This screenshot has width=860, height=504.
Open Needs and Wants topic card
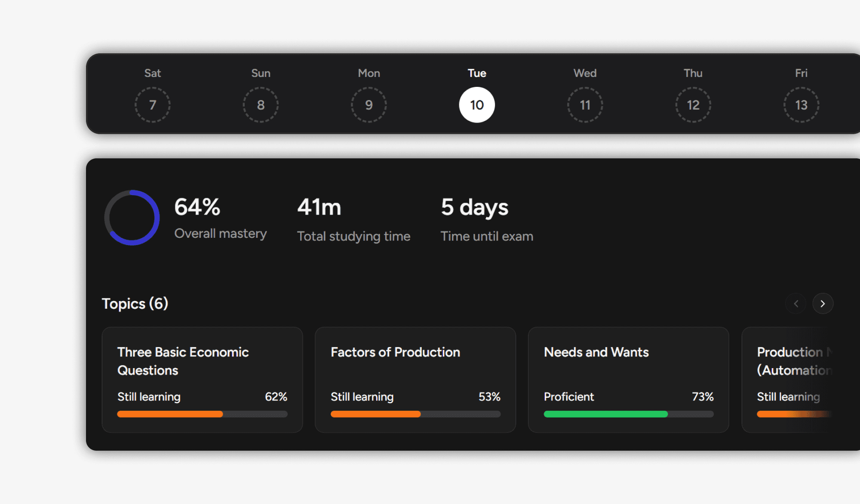coord(628,379)
